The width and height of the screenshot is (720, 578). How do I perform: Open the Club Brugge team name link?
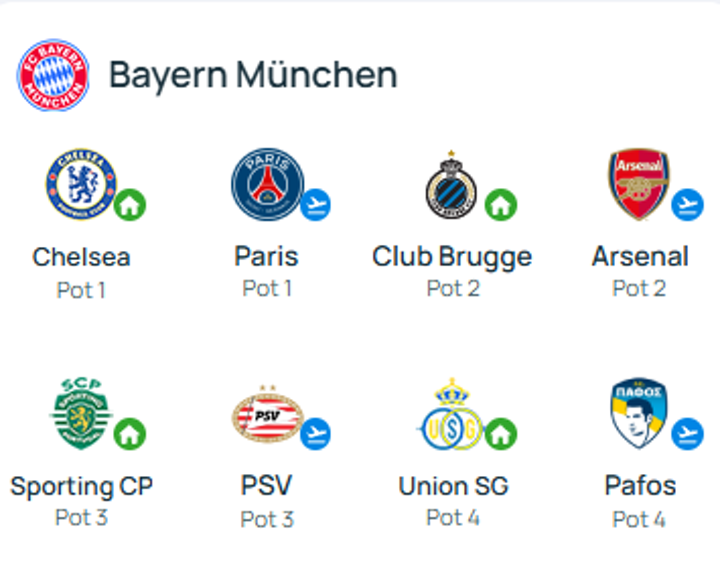452,257
